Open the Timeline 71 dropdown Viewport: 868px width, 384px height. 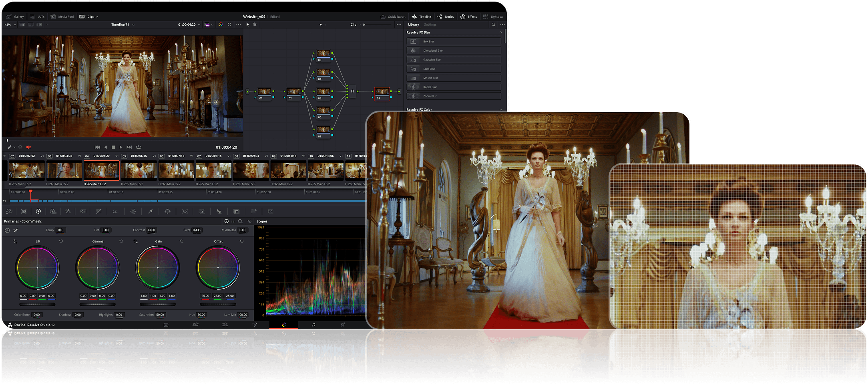123,24
